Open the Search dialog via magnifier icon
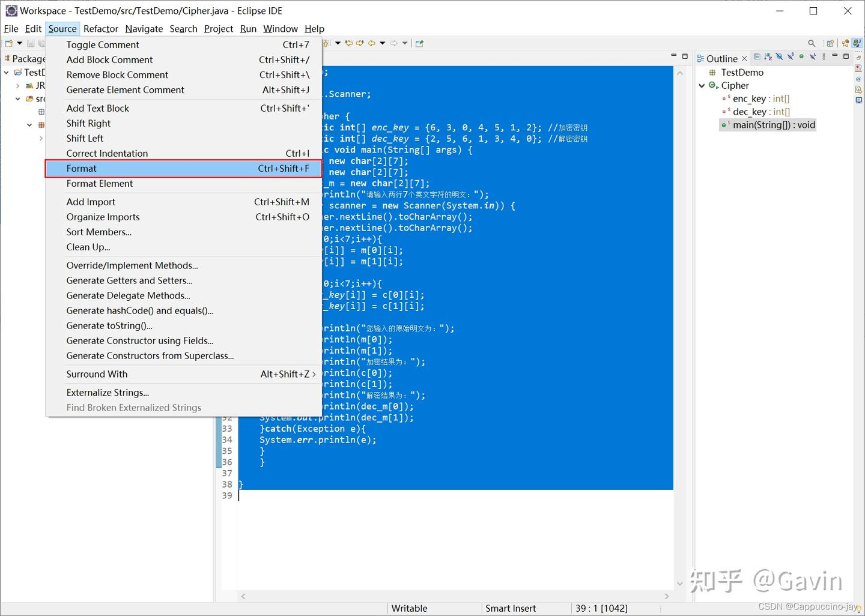 coord(812,43)
